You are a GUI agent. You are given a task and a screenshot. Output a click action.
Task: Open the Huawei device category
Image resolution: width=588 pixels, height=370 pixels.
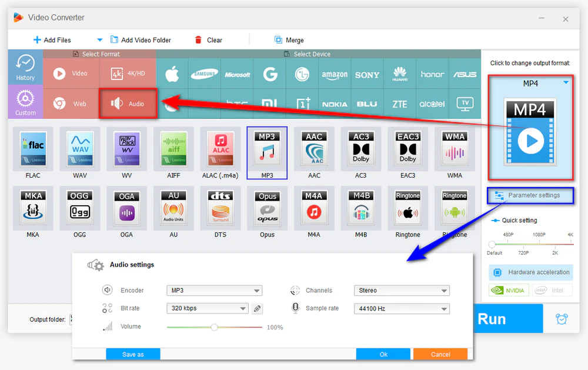400,74
